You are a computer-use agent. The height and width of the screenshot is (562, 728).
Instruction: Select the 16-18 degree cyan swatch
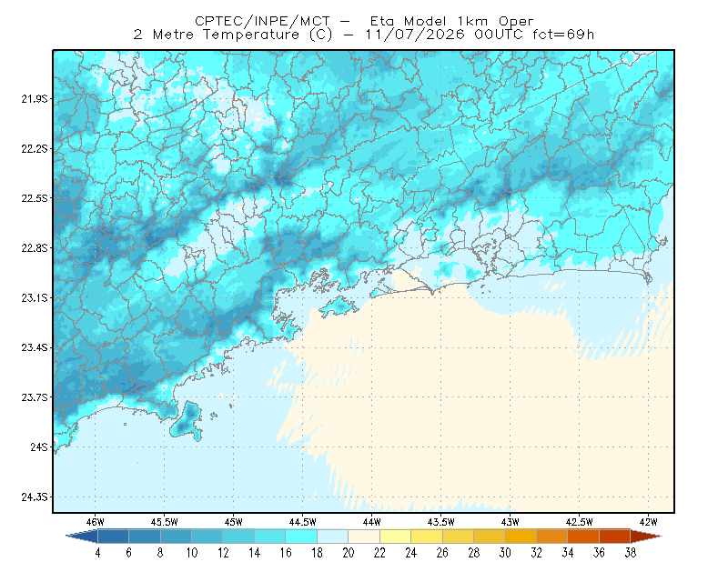click(x=301, y=537)
